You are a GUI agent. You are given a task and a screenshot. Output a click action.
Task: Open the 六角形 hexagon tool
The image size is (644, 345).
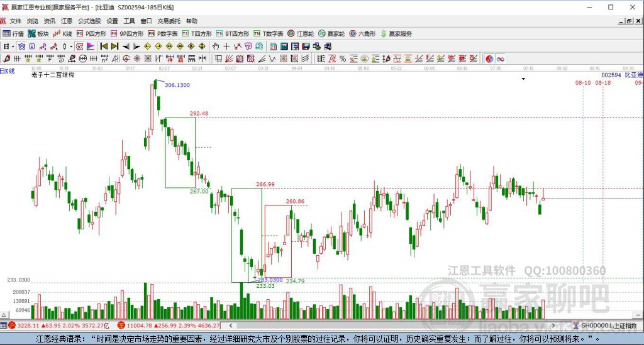[362, 34]
